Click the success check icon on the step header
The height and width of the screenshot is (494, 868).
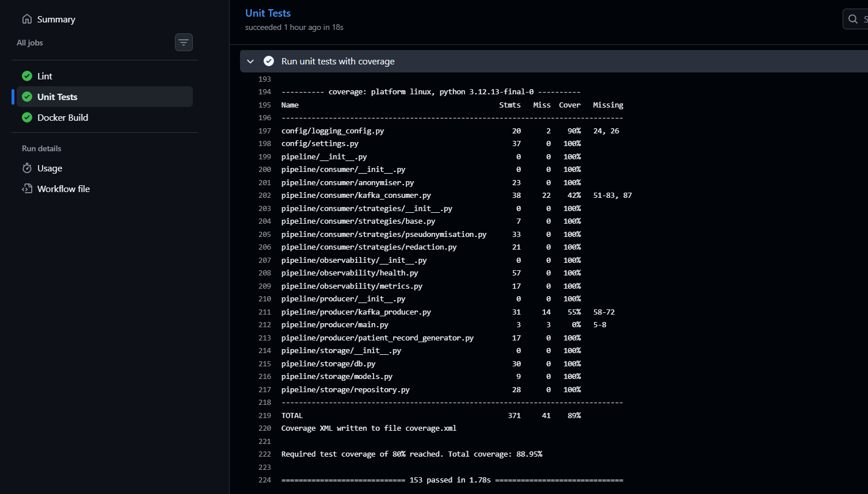269,61
